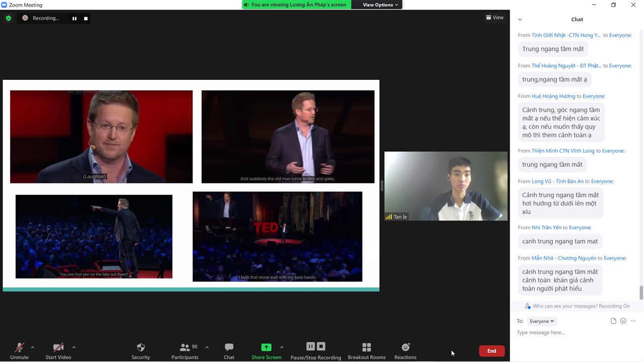Turn on camera with Start Video
Viewport: 644px width, 362px height.
(x=58, y=351)
